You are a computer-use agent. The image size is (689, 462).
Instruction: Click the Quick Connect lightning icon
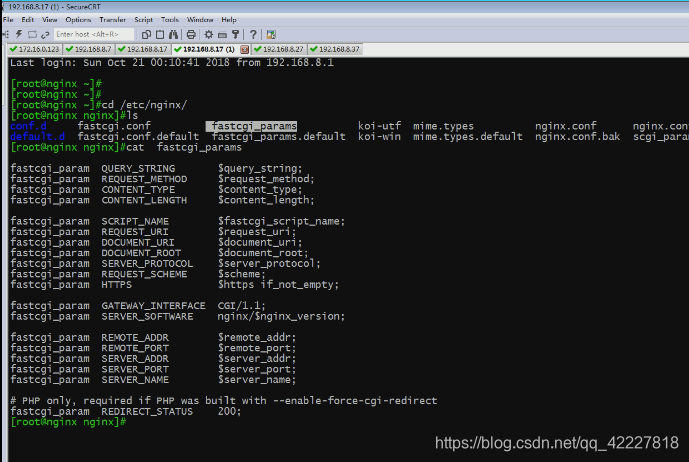pyautogui.click(x=19, y=34)
